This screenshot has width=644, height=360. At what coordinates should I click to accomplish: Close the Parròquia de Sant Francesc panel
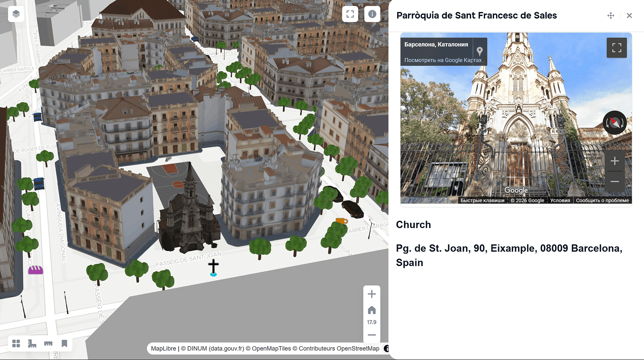point(629,15)
